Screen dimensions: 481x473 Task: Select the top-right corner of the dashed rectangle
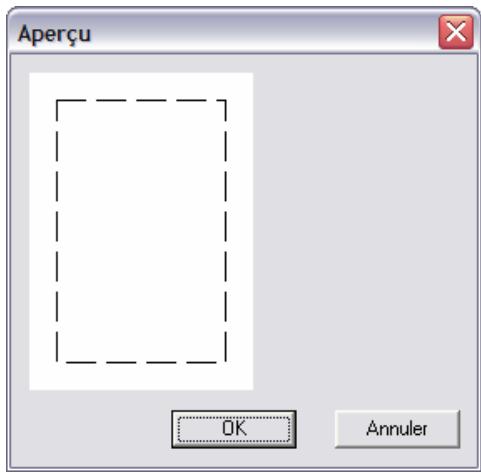click(x=226, y=100)
